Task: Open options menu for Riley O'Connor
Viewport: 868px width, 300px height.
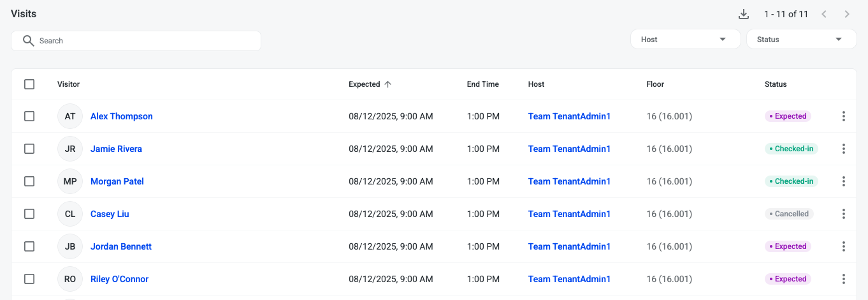Action: pyautogui.click(x=843, y=279)
